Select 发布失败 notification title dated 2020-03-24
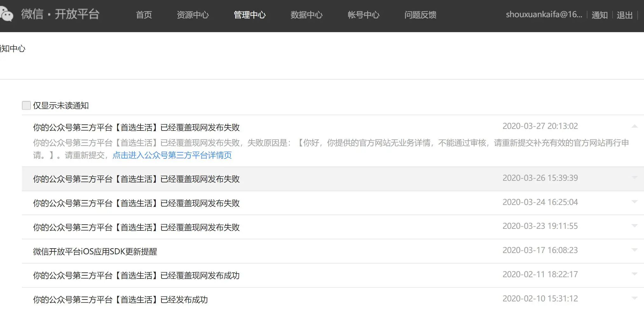The height and width of the screenshot is (310, 644). tap(136, 203)
